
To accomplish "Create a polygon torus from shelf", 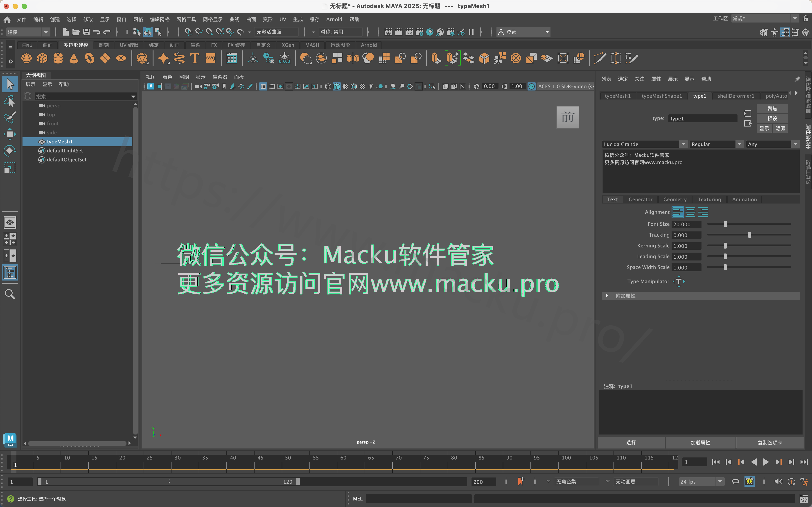I will click(x=90, y=58).
